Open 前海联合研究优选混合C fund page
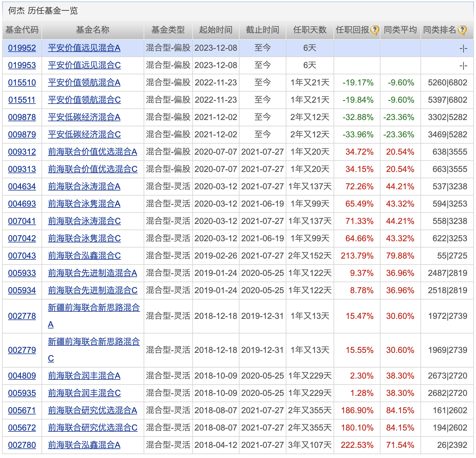Viewport: 476px width, 458px height. coord(93,428)
